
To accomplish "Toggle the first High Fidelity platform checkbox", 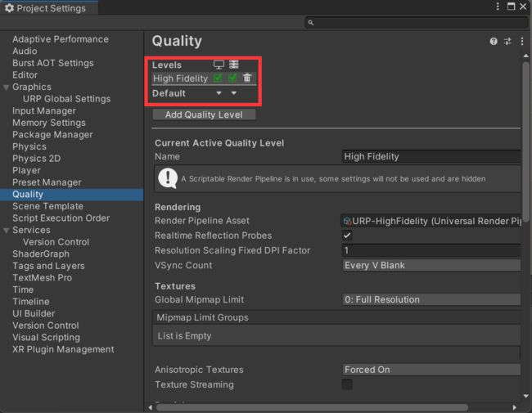I will [x=218, y=78].
